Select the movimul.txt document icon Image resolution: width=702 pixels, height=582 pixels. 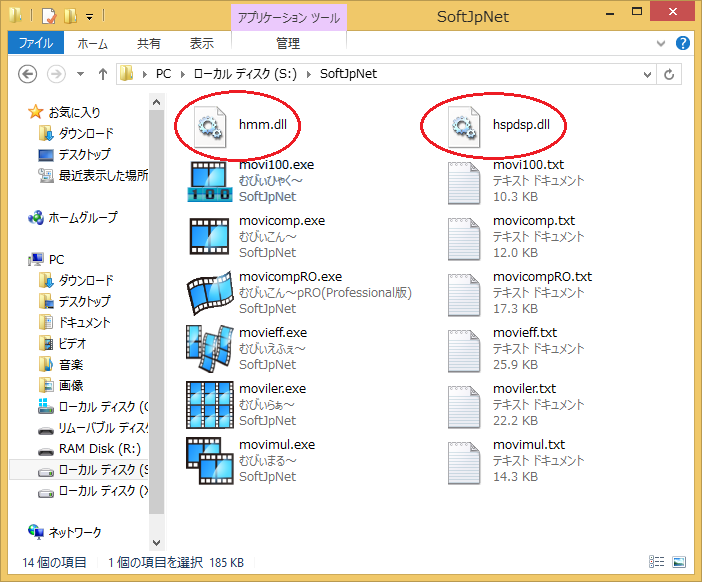pyautogui.click(x=464, y=463)
